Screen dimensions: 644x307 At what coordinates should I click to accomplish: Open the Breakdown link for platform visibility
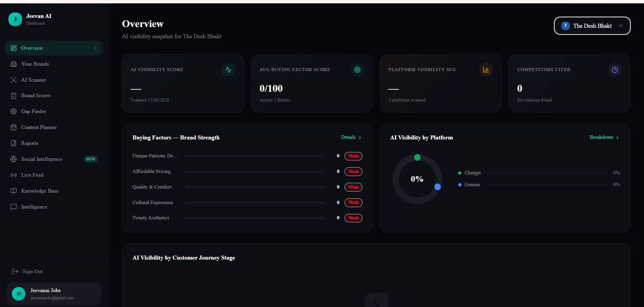pos(604,137)
